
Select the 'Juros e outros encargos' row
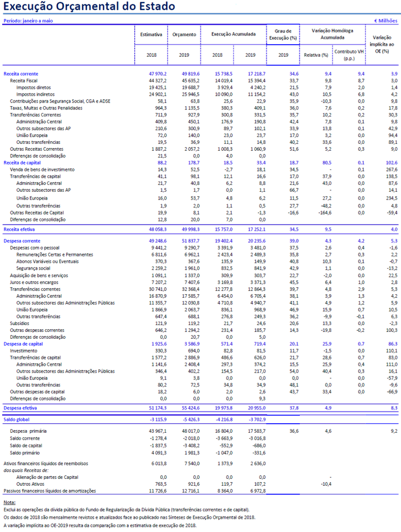(33, 282)
